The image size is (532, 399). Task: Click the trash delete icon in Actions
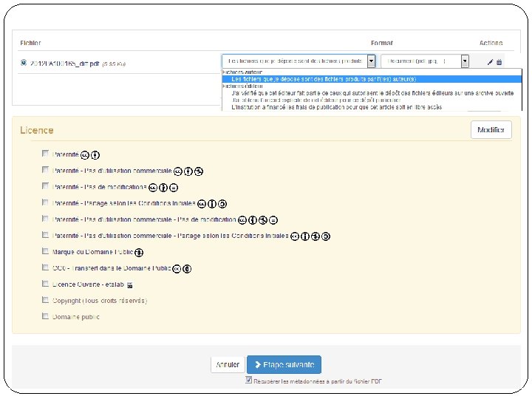pos(499,62)
